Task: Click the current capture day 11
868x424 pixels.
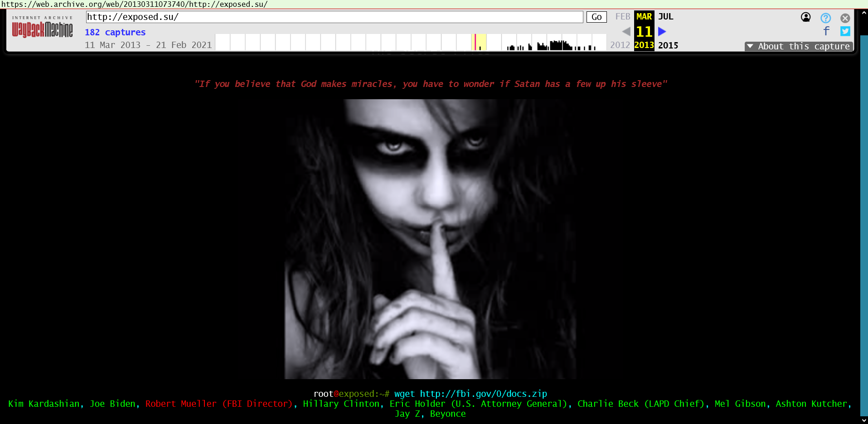Action: [644, 32]
